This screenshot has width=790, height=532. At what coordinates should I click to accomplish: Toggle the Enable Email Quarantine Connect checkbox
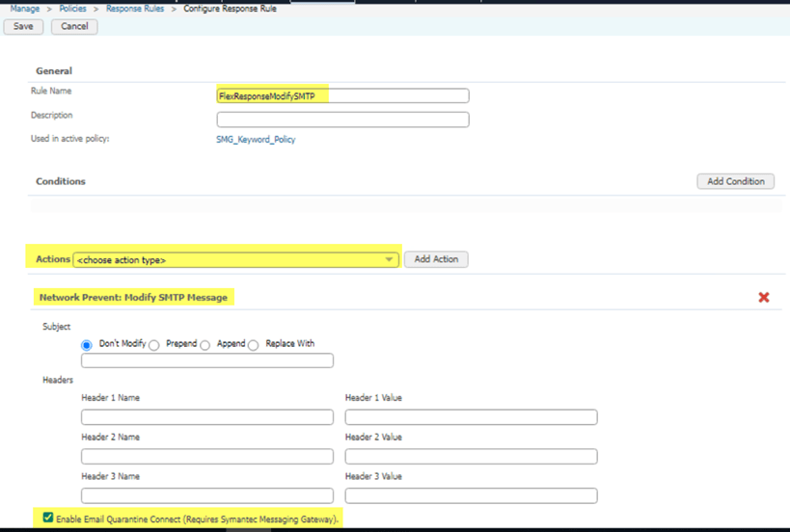(x=48, y=519)
